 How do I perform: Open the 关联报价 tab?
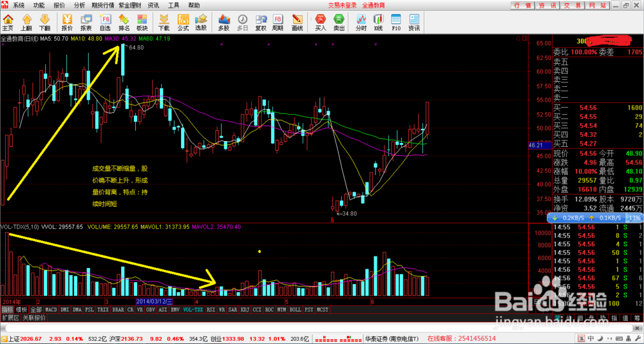pyautogui.click(x=34, y=318)
